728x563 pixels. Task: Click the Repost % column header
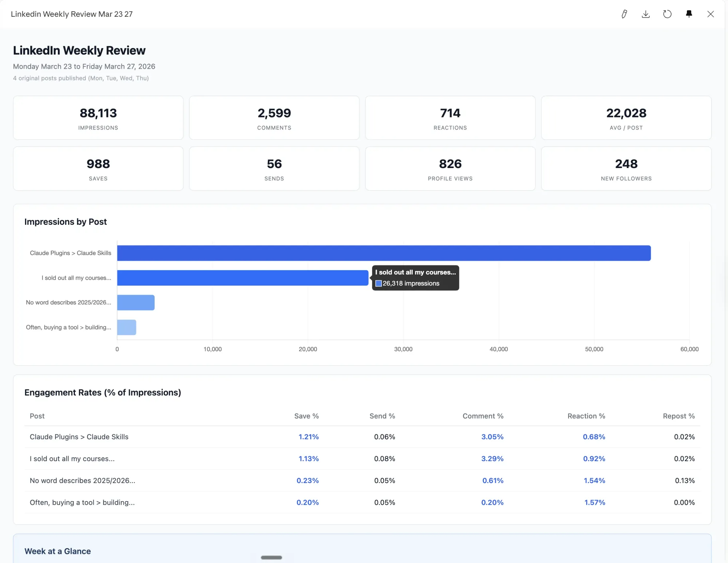click(679, 416)
